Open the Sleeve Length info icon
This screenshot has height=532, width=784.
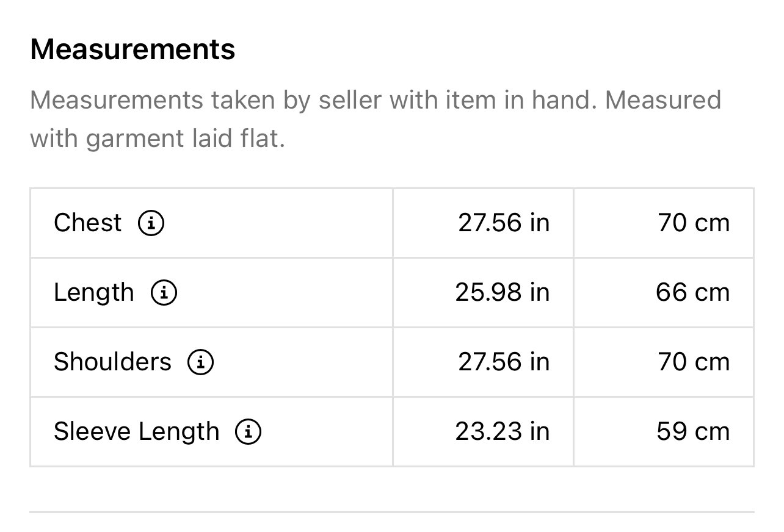click(249, 432)
